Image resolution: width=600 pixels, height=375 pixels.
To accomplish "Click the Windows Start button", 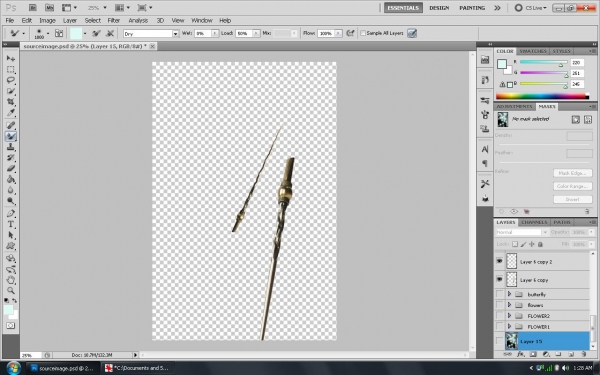I will click(x=13, y=368).
